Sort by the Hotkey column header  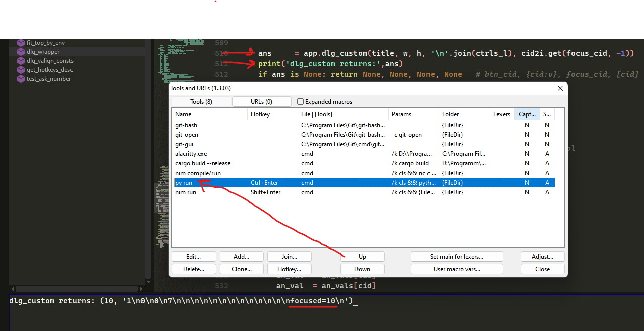click(260, 114)
